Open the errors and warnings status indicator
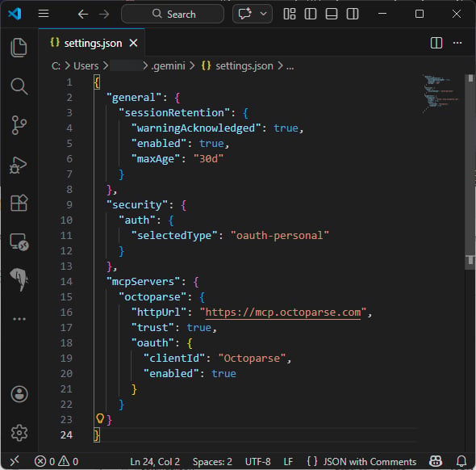 click(56, 461)
